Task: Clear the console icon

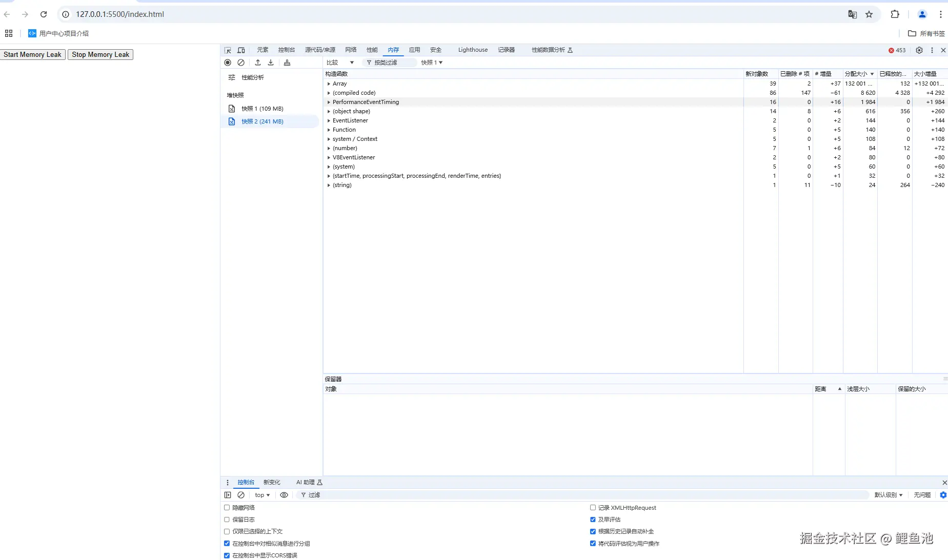Action: click(x=241, y=495)
